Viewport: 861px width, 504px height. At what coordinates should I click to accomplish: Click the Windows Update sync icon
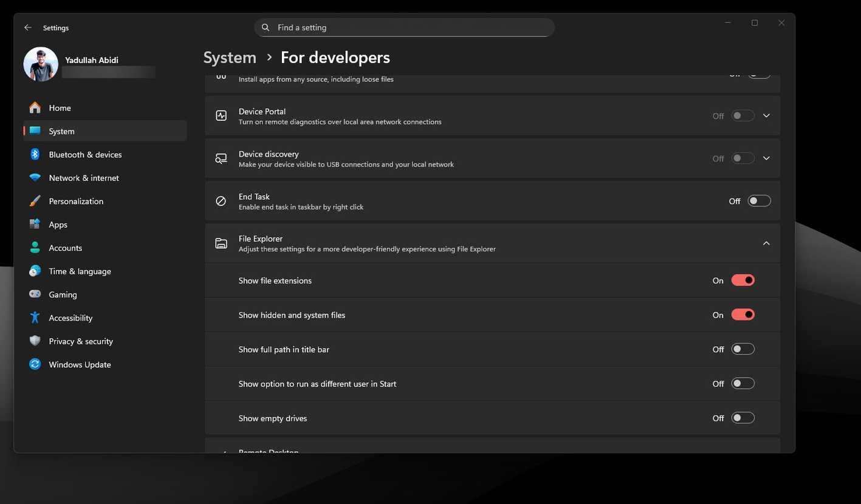point(35,364)
